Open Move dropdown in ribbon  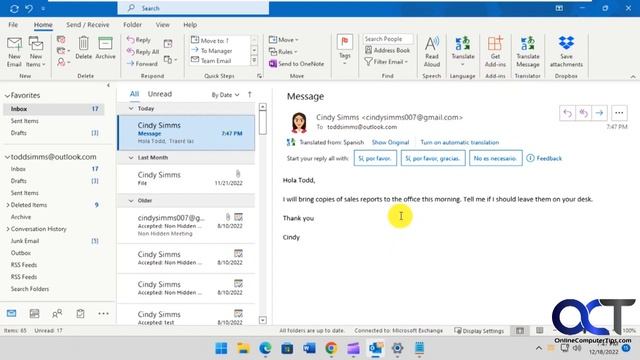284,40
